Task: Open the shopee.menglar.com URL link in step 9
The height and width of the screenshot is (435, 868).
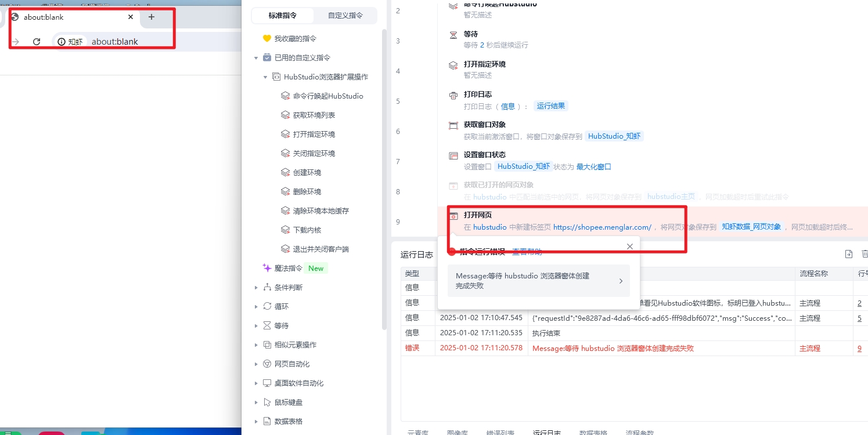Action: (x=602, y=227)
